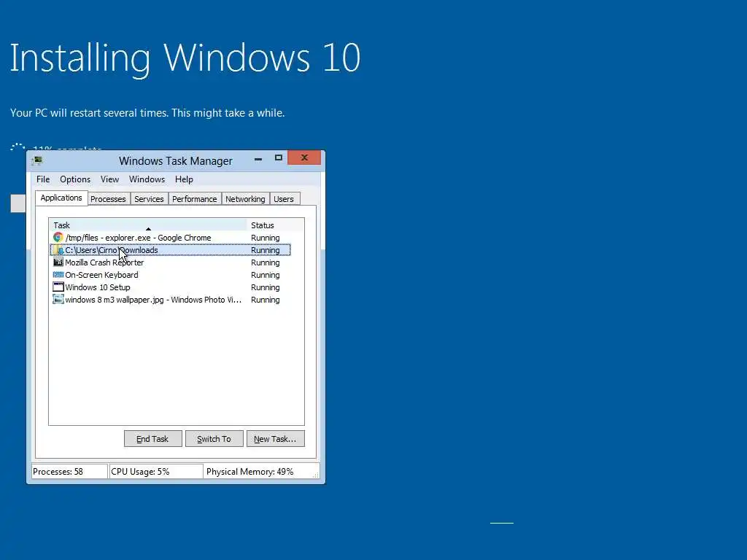
Task: Open the Help menu
Action: 184,179
